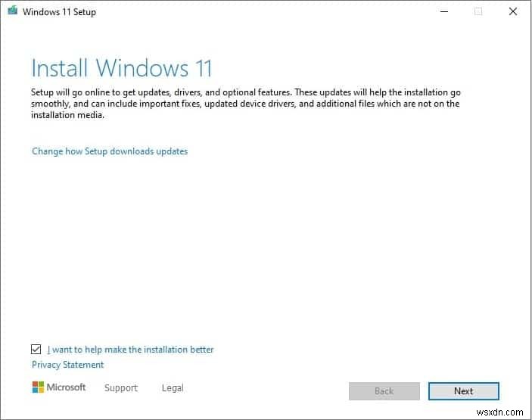Click the 'Install Windows 11' heading
Viewport: 532px width, 420px height.
[122, 68]
